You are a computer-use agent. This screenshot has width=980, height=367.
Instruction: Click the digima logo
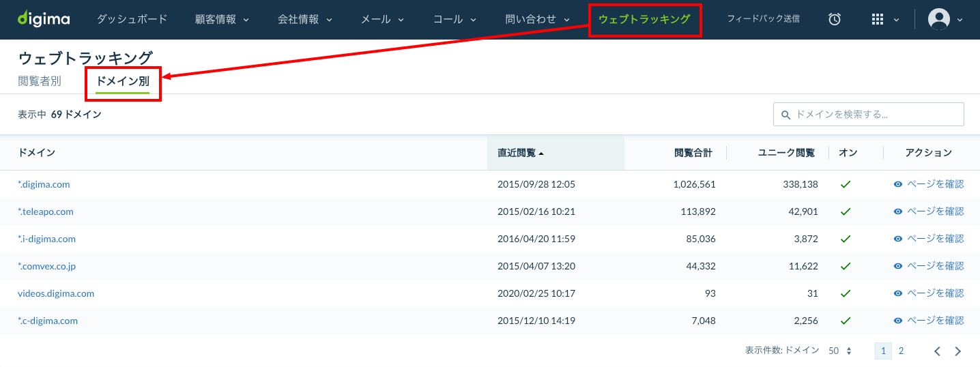[x=44, y=18]
